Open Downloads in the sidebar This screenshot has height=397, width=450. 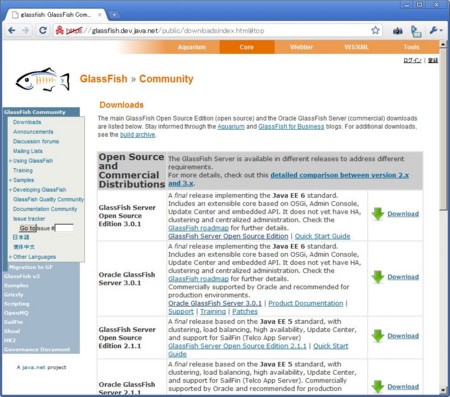[x=27, y=122]
